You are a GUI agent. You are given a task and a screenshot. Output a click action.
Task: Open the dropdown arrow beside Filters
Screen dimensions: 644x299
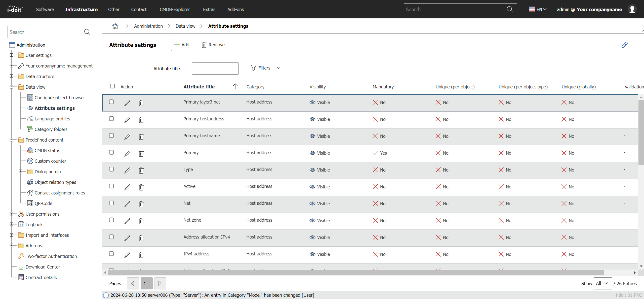(x=279, y=68)
